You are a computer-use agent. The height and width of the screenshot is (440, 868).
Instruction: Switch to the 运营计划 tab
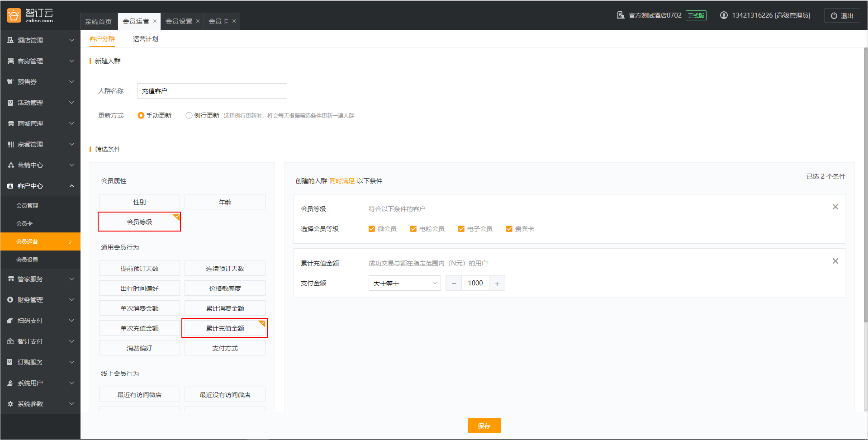point(145,39)
